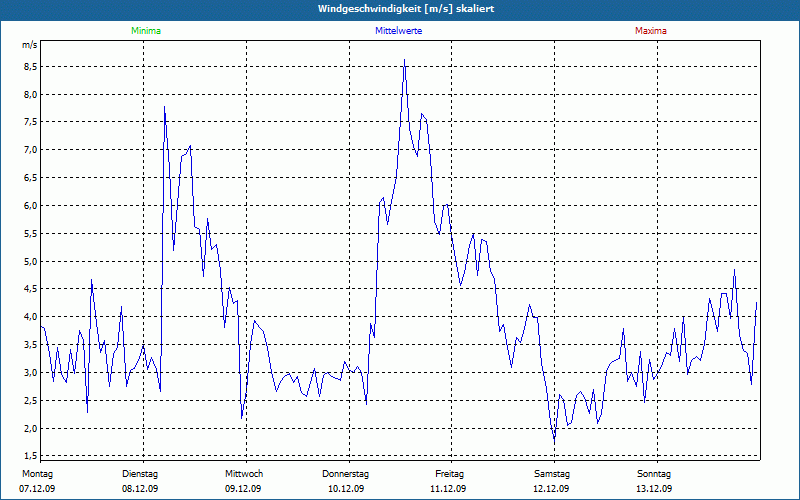
Task: Click the 3,5 y-axis value
Action: coord(31,345)
